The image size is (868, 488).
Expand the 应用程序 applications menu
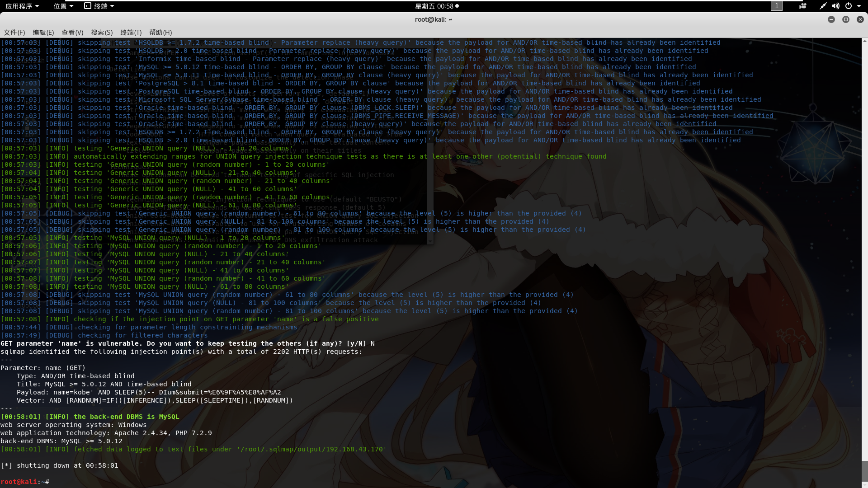pos(22,6)
